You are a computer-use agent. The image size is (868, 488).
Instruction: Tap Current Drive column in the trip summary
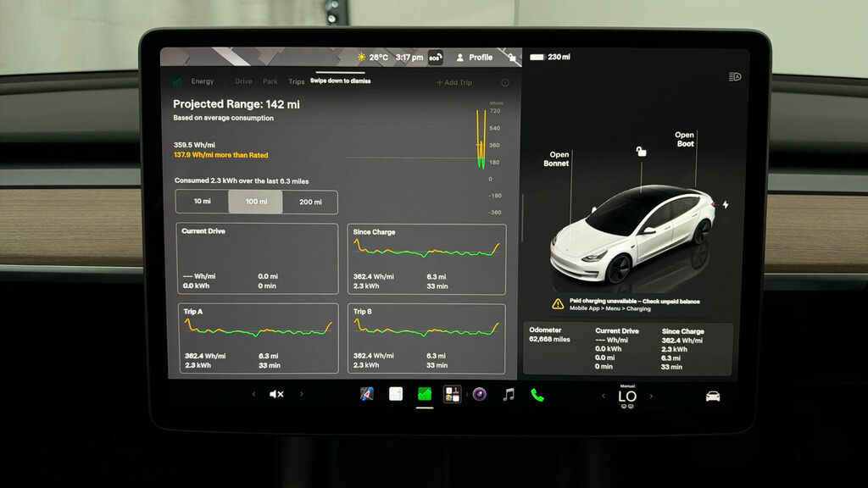pos(617,348)
